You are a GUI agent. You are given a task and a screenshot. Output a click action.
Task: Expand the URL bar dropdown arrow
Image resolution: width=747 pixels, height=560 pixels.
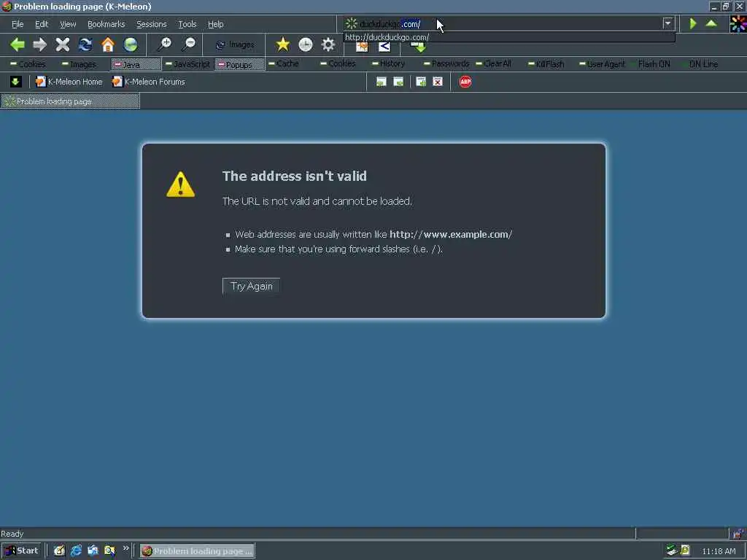(667, 23)
